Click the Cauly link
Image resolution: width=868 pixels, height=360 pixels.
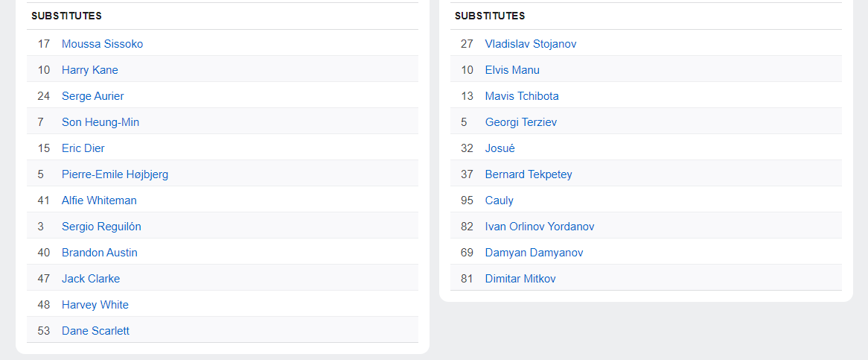pos(499,200)
